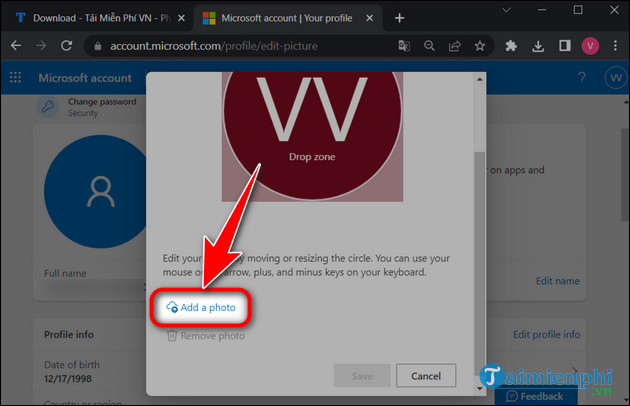The image size is (630, 406).
Task: Click the Change password key icon
Action: click(x=48, y=107)
